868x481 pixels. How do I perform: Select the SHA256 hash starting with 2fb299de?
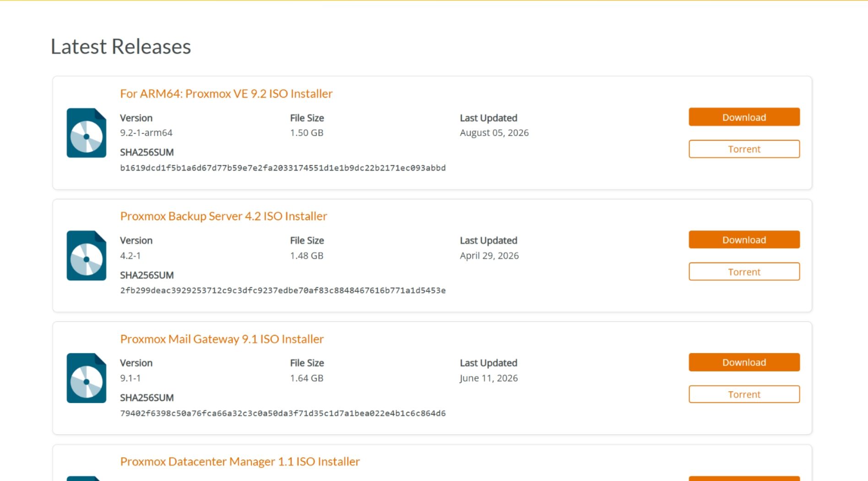(283, 290)
